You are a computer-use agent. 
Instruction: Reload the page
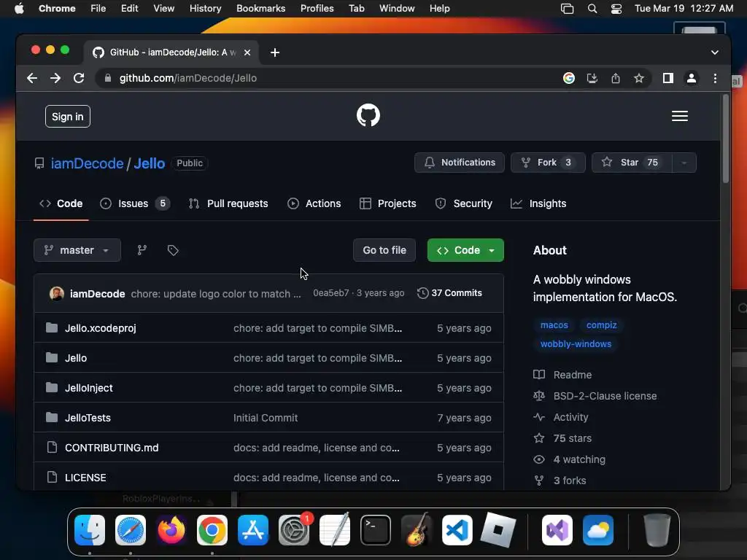coord(79,78)
